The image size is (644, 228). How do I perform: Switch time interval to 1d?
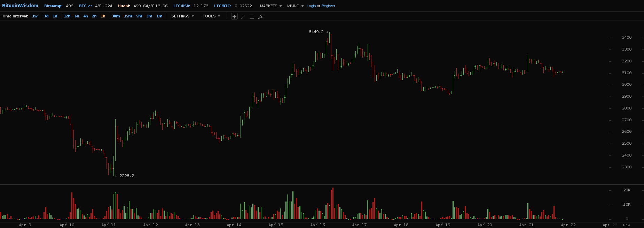[x=55, y=16]
